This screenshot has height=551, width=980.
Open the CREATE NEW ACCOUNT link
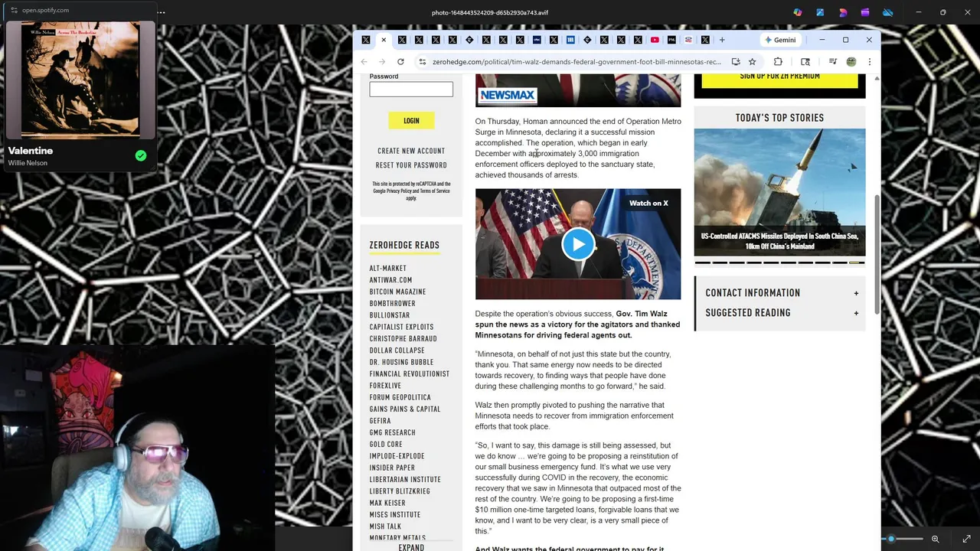[x=411, y=151]
